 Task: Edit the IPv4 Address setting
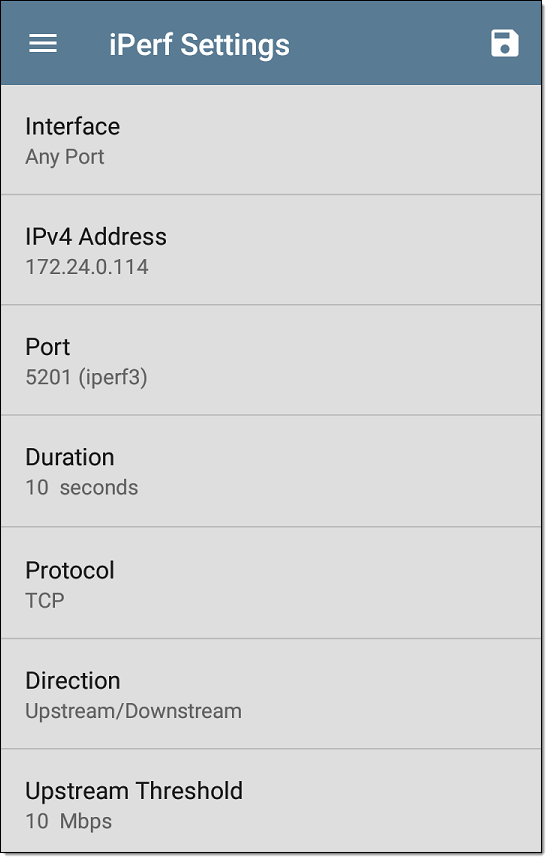pyautogui.click(x=271, y=250)
